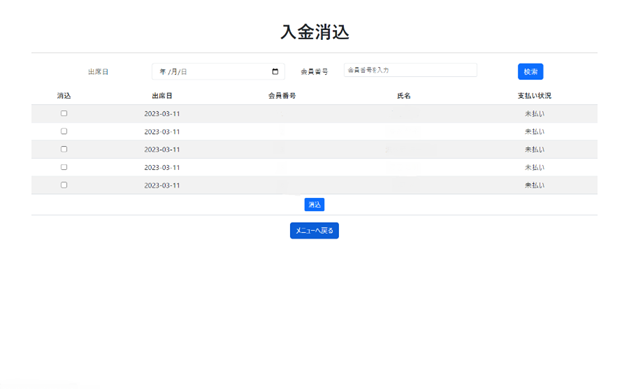
Task: Click the 入金消込 page title
Action: [x=315, y=32]
